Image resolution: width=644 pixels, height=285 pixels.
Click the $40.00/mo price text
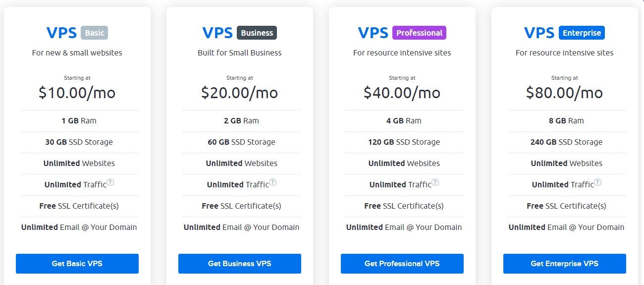402,93
